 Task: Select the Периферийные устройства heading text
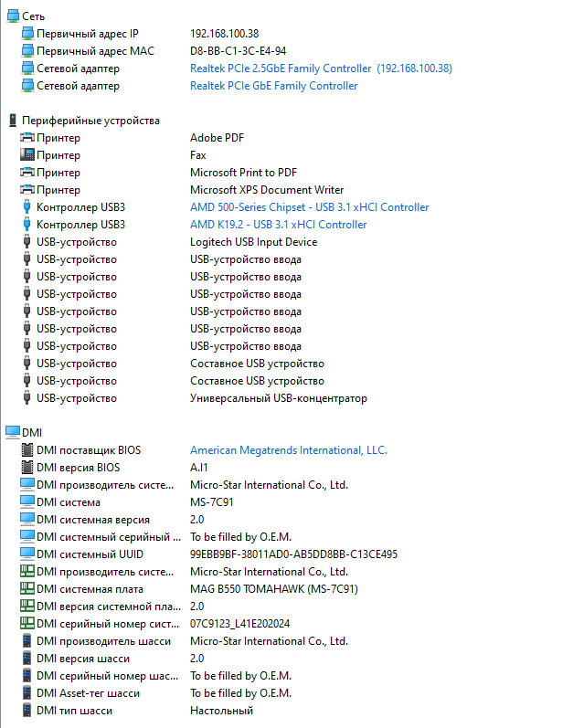click(91, 121)
